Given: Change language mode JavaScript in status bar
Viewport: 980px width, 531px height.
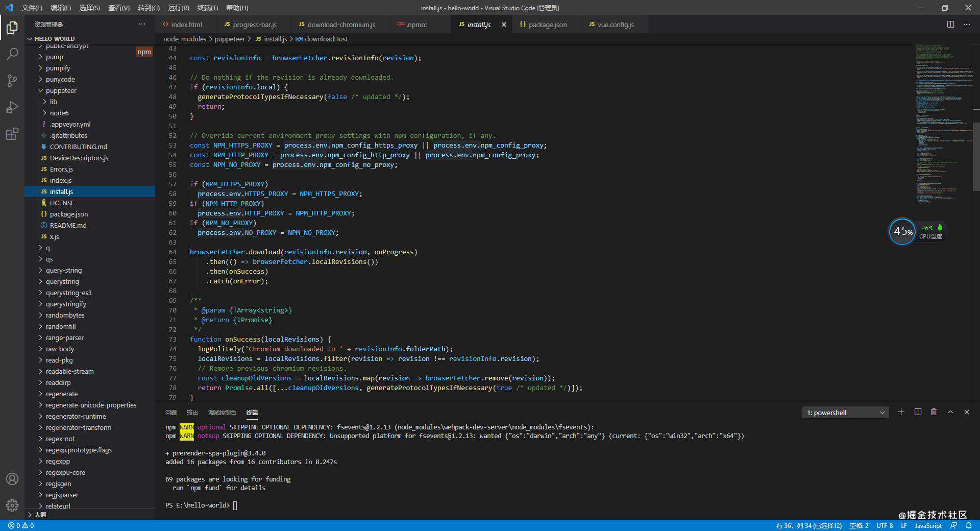Looking at the screenshot, I should point(928,525).
